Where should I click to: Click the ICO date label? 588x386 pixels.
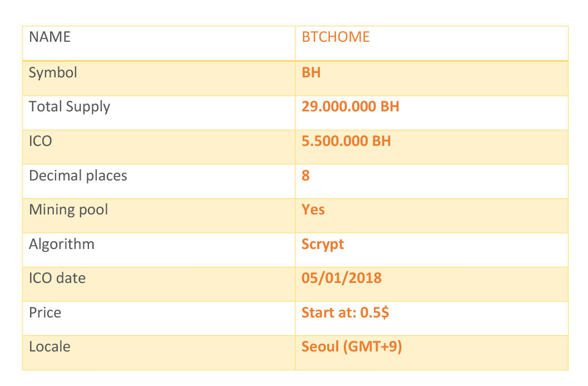(57, 278)
